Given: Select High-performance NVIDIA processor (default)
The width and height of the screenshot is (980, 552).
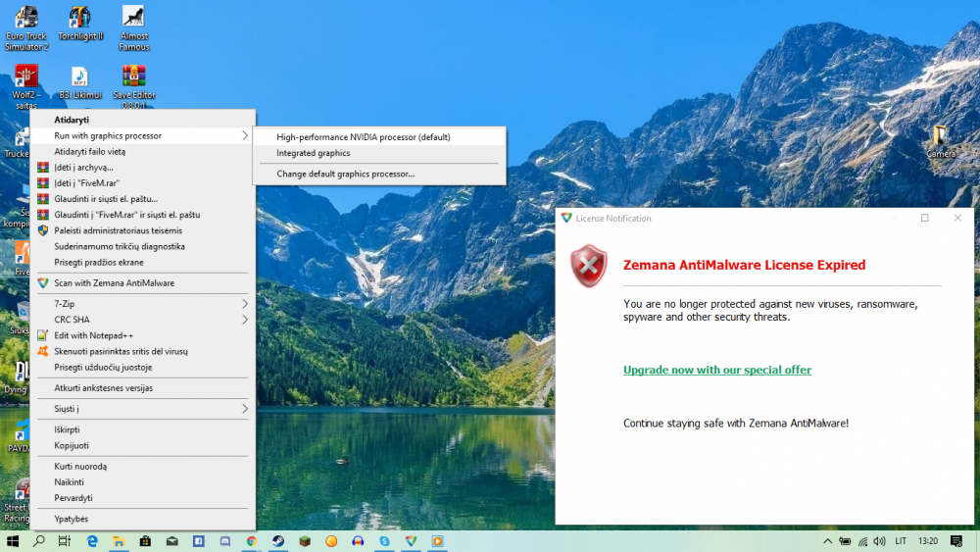Looking at the screenshot, I should [x=379, y=137].
